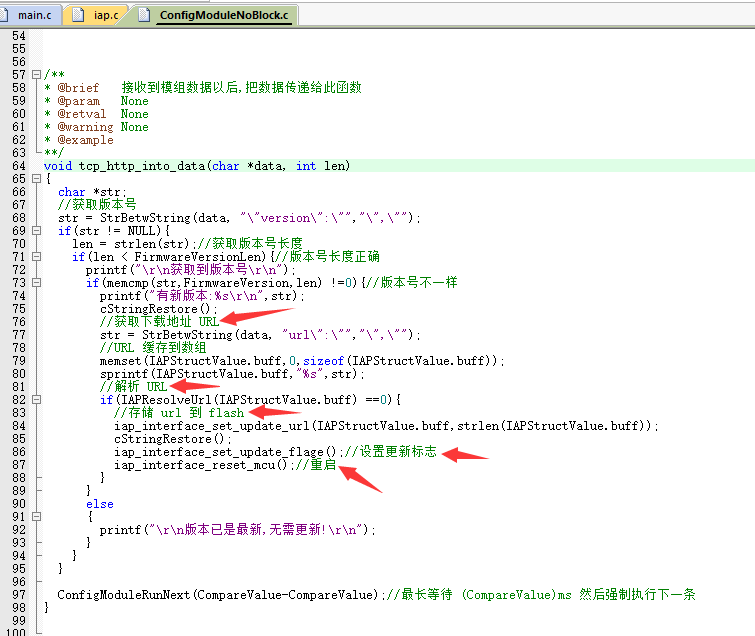Collapse the if block at line 69
The image size is (755, 636).
click(36, 231)
